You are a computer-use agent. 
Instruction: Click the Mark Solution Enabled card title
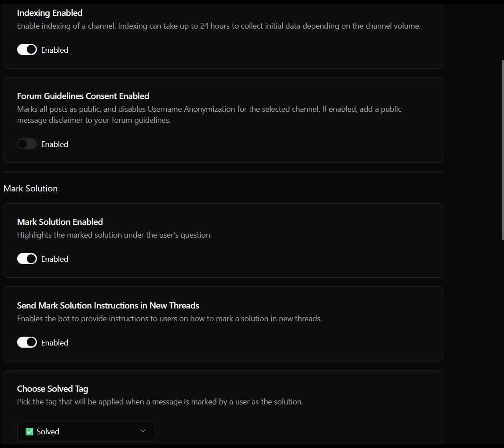click(60, 222)
